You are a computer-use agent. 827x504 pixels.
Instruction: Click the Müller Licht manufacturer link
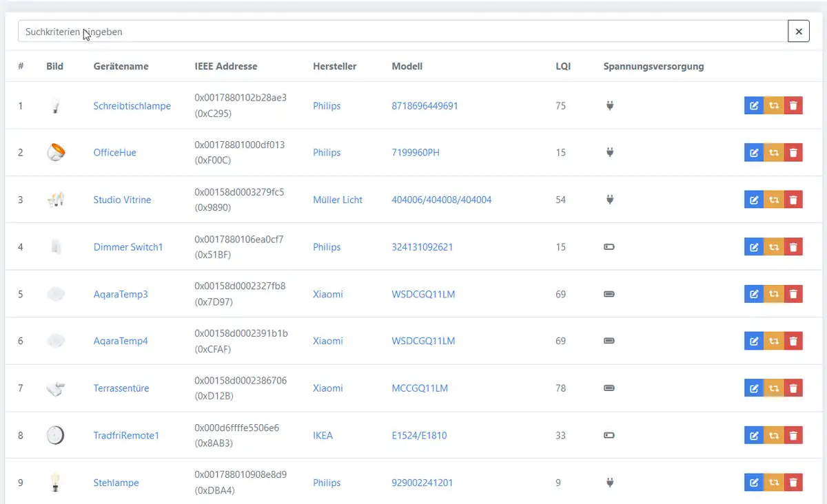337,200
